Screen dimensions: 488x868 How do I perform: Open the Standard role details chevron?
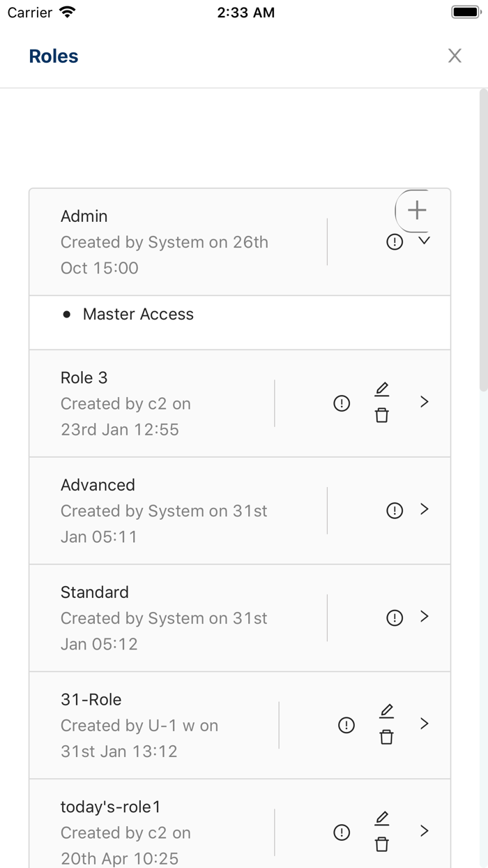pos(425,618)
